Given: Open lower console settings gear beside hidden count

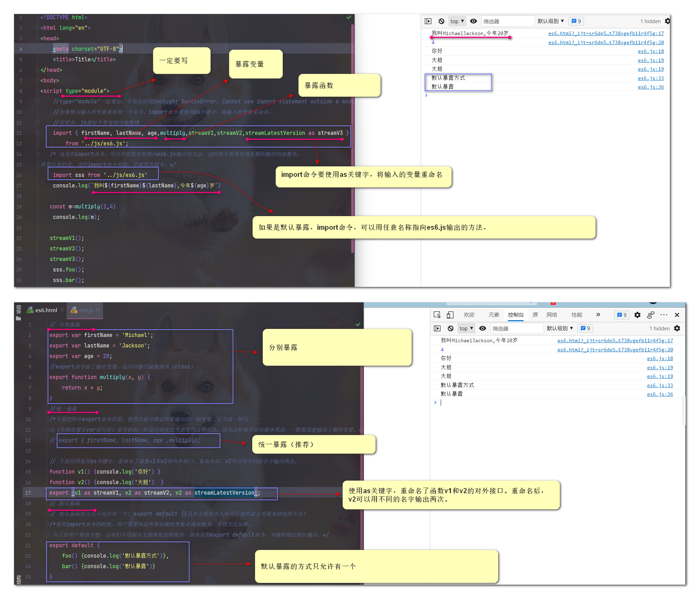Looking at the screenshot, I should pyautogui.click(x=677, y=329).
